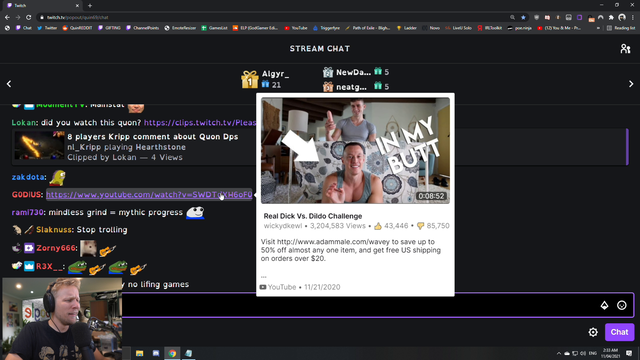The height and width of the screenshot is (360, 640).
Task: Click username Zorny666 in chat
Action: (56, 248)
